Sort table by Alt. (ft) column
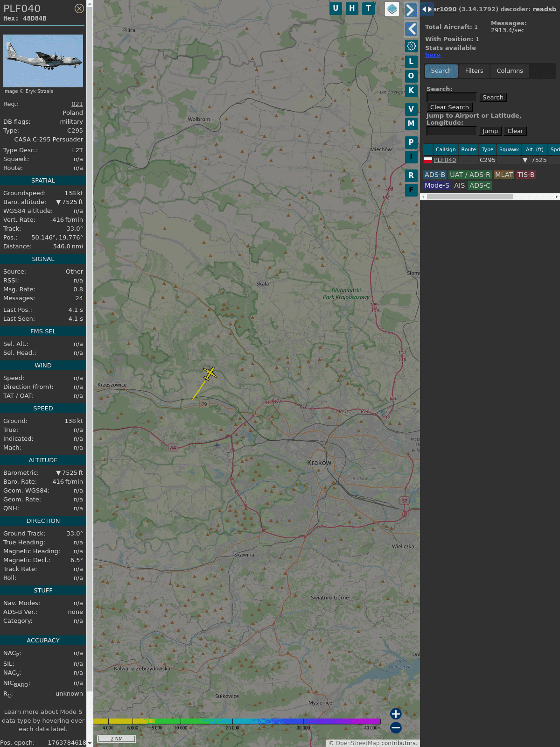560x747 pixels. click(x=534, y=149)
